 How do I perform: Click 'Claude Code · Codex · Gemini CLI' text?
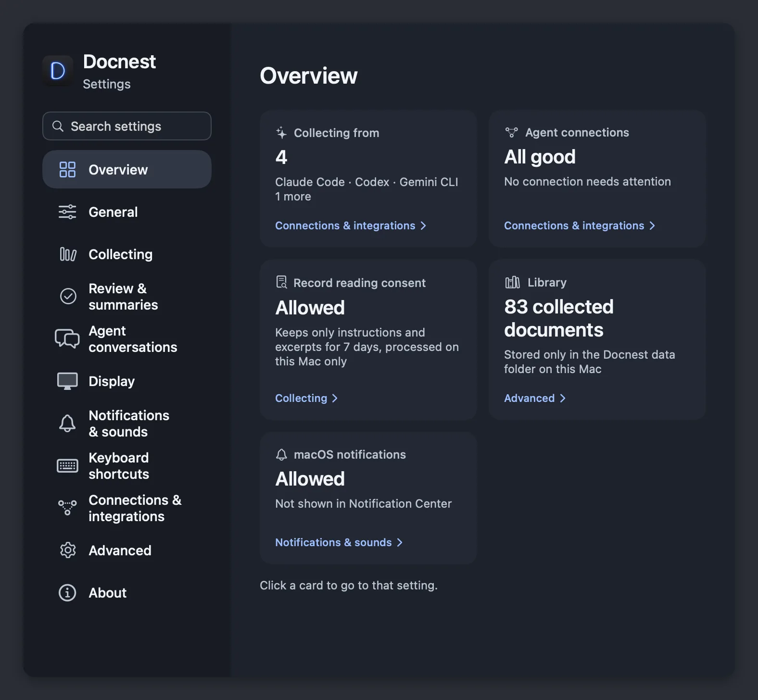click(x=366, y=182)
